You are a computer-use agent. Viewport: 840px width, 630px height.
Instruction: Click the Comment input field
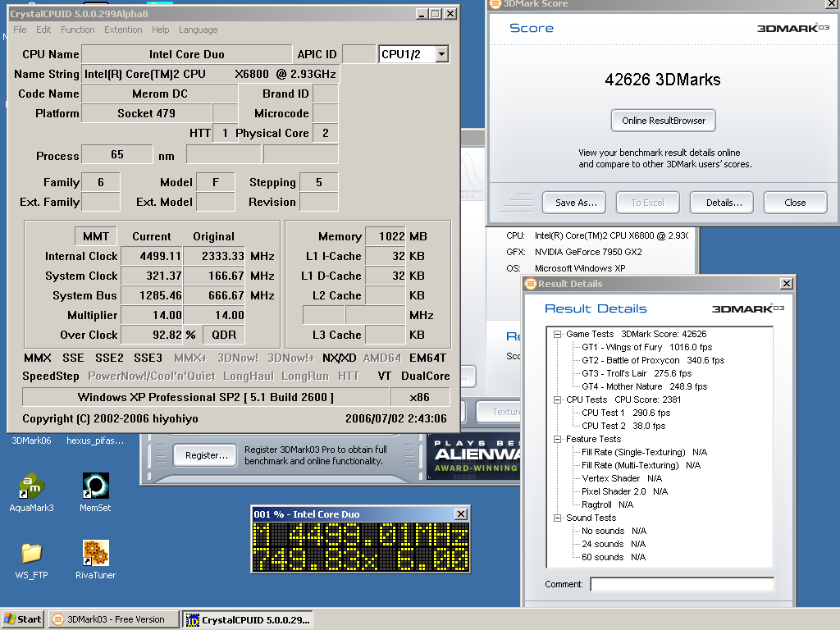(682, 584)
